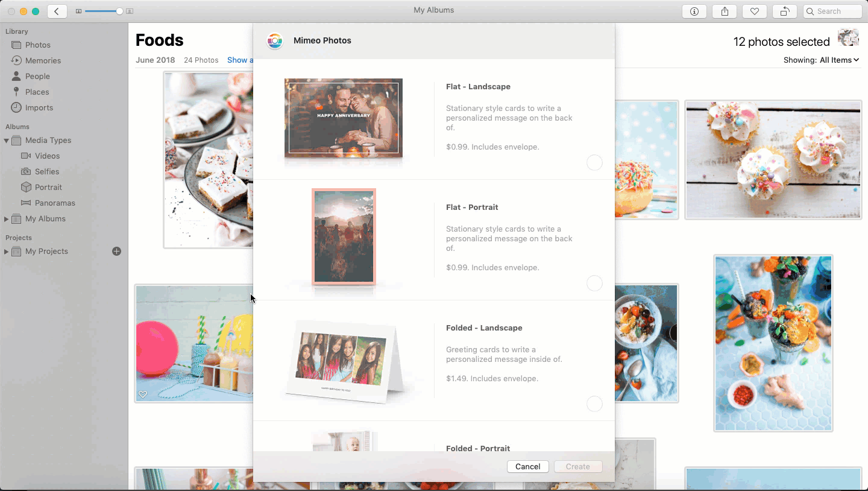Click the selected photos stack thumbnail

click(x=848, y=38)
